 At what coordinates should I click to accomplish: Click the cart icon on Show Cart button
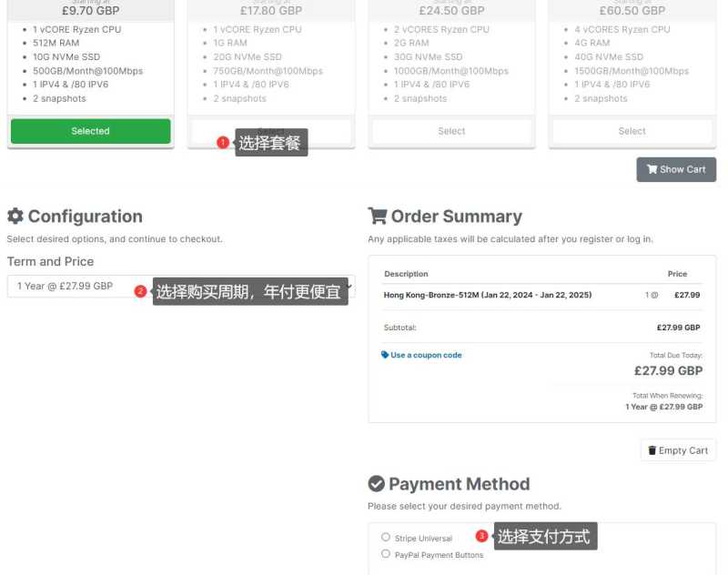[x=652, y=169]
